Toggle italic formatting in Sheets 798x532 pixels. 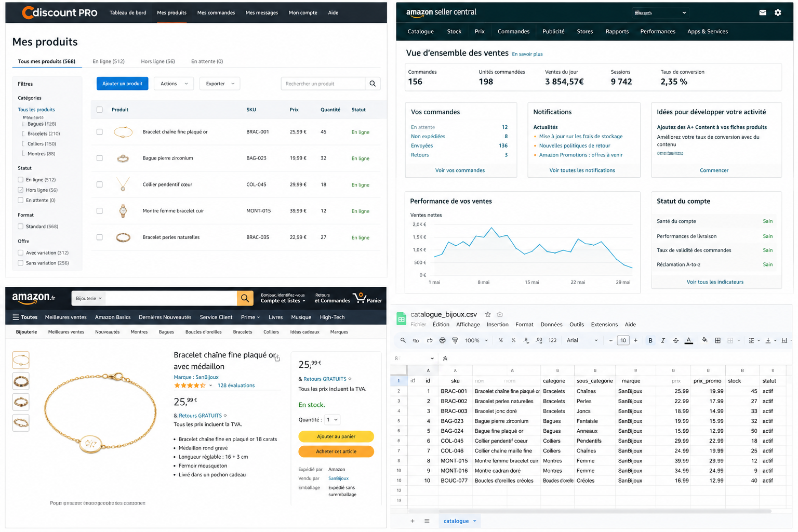point(663,340)
